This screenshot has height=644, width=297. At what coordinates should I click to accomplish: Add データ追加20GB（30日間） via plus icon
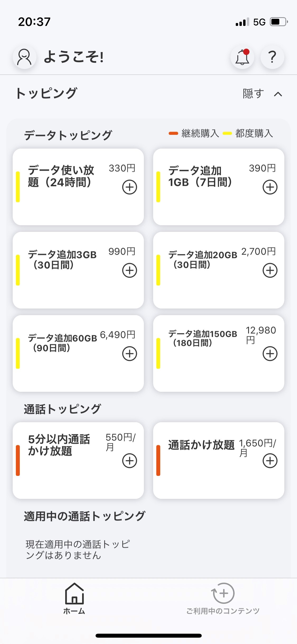pyautogui.click(x=270, y=270)
